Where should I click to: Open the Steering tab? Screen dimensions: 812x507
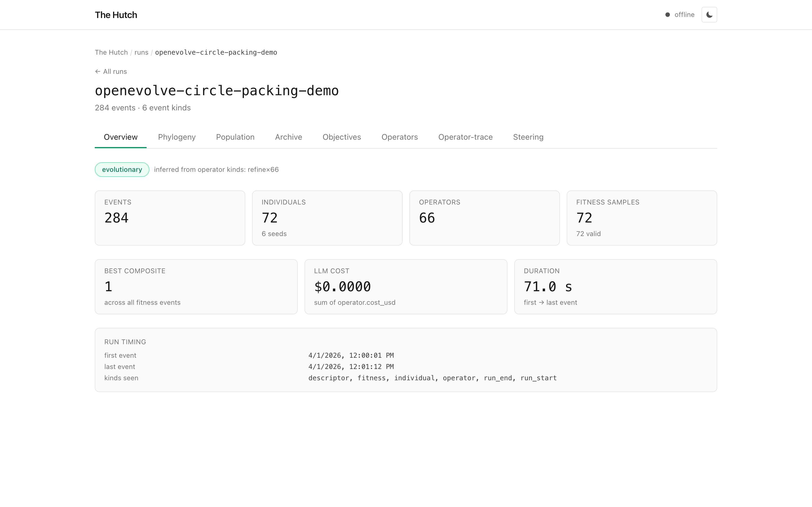[x=528, y=137]
